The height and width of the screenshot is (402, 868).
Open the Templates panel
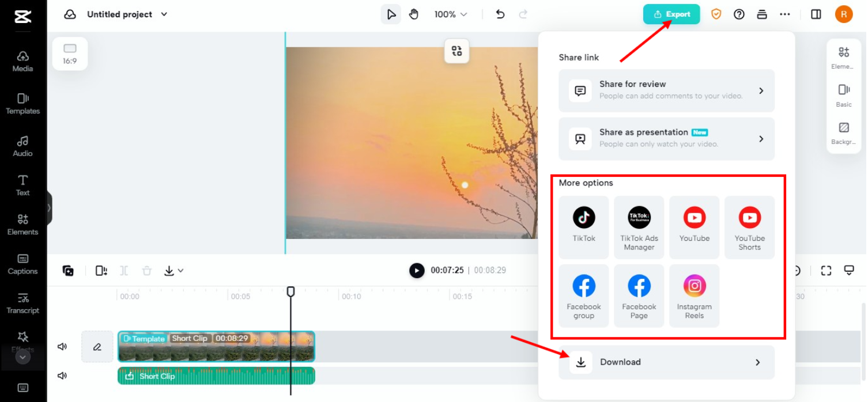tap(22, 104)
